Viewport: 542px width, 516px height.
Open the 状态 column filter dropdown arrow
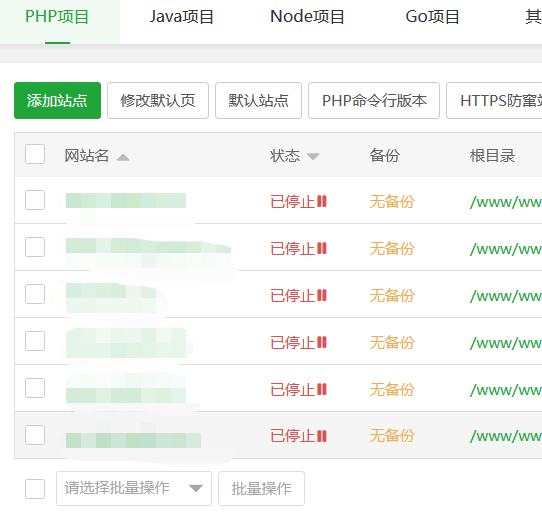point(313,157)
